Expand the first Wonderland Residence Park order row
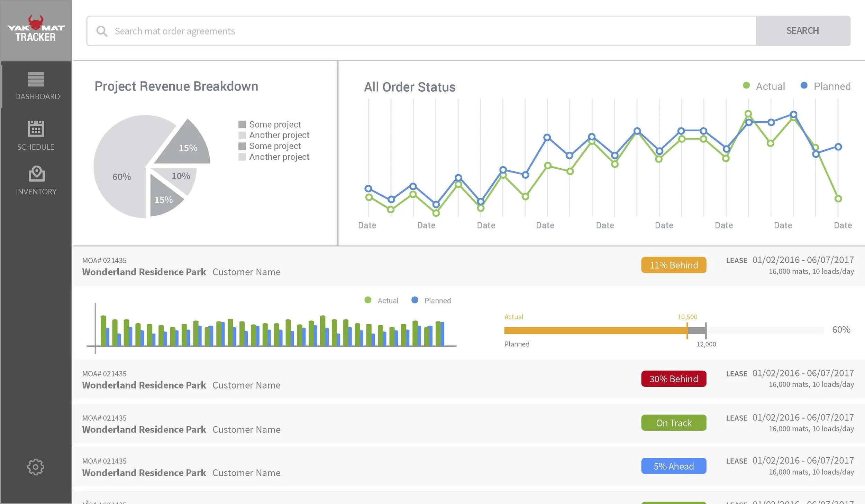Viewport: 865px width, 504px height. click(242, 266)
